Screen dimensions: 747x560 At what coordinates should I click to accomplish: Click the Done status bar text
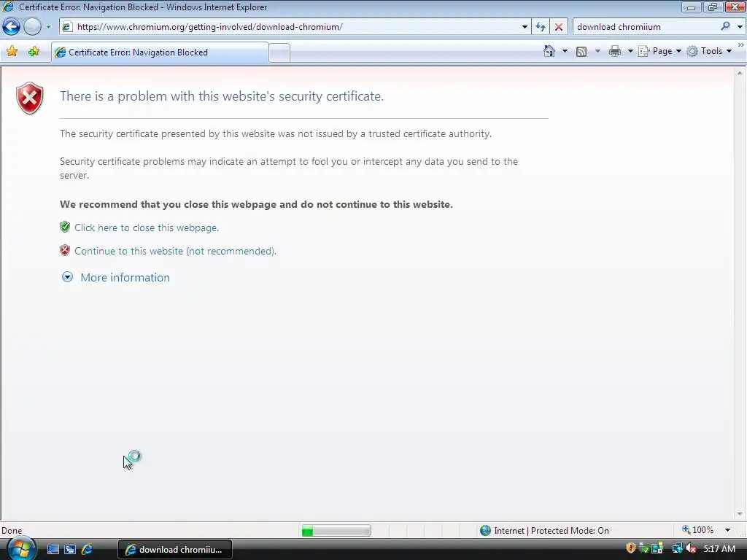(x=12, y=531)
